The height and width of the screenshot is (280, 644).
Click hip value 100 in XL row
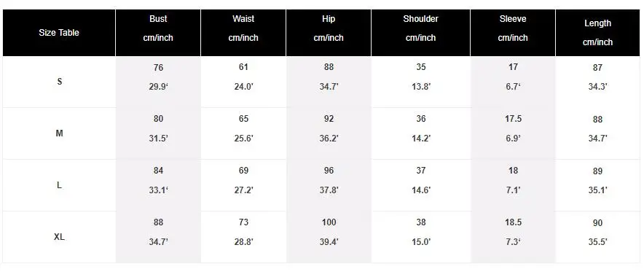tap(329, 222)
